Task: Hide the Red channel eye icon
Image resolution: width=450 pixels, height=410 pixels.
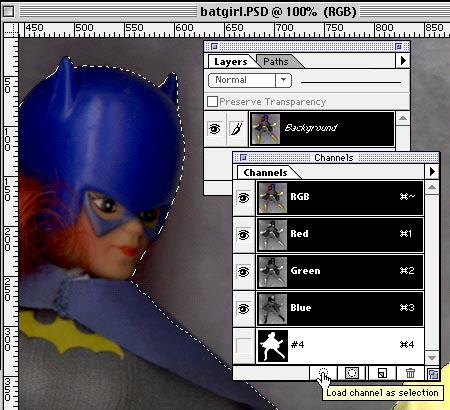Action: click(243, 235)
